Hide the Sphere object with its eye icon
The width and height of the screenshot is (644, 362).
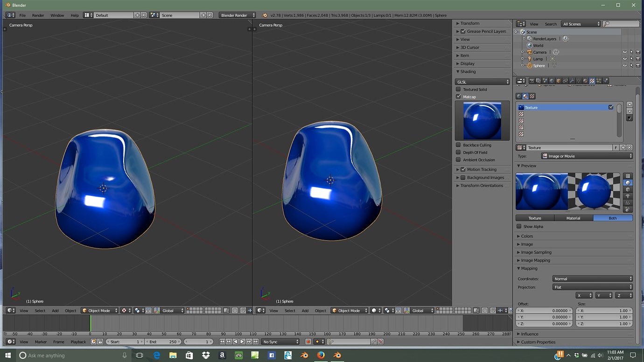click(625, 66)
